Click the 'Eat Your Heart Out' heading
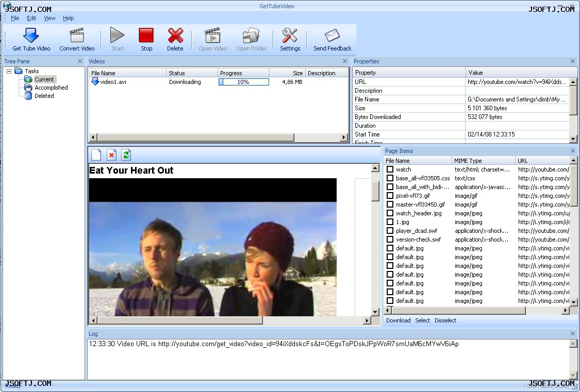The width and height of the screenshot is (580, 392). pyautogui.click(x=131, y=171)
